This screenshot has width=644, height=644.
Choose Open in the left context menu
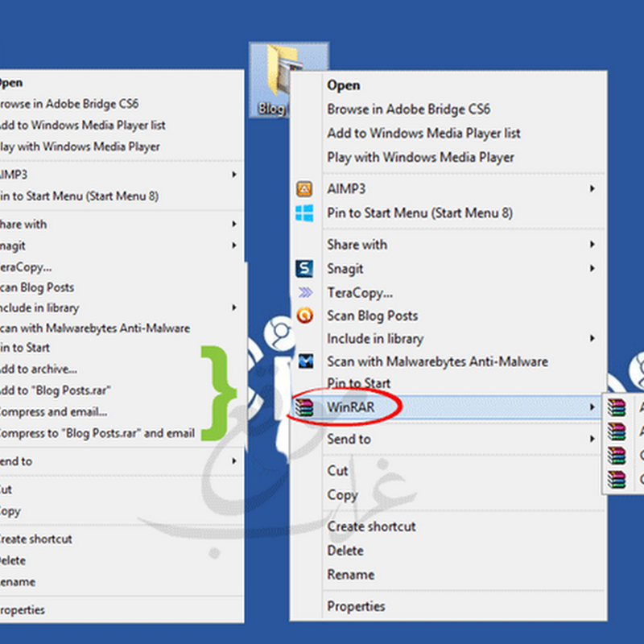point(11,83)
